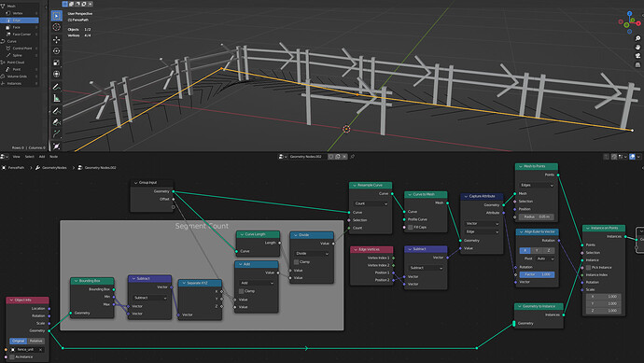This screenshot has width=644, height=363.
Task: Toggle Clamp checkbox in Divide node
Action: tap(297, 262)
